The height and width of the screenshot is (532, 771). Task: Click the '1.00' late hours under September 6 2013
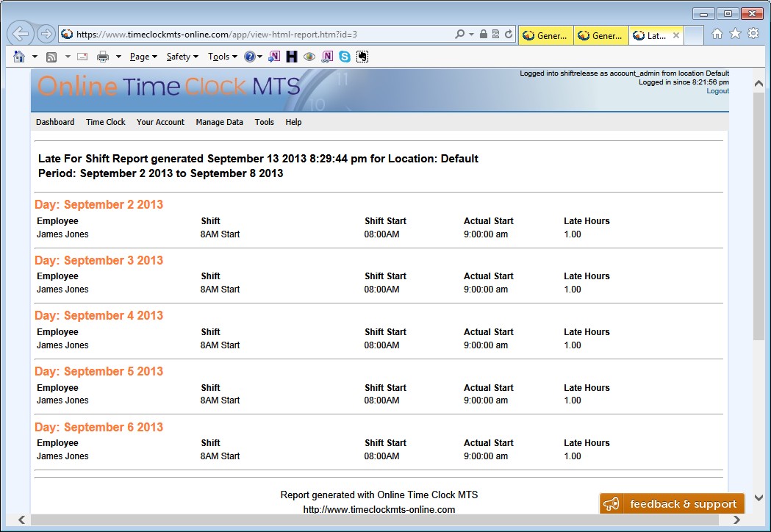(x=573, y=456)
